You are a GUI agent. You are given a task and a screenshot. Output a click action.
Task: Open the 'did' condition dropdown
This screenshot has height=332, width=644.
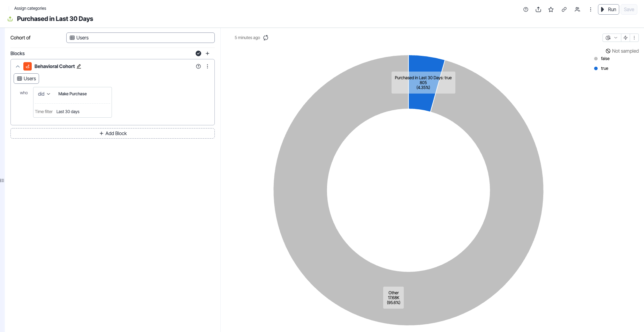point(44,94)
